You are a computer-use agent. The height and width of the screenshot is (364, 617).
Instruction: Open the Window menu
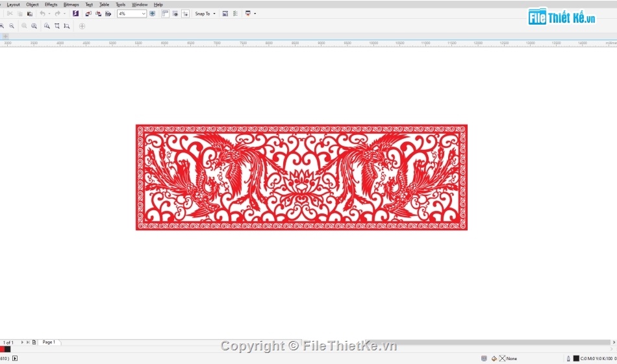(140, 5)
